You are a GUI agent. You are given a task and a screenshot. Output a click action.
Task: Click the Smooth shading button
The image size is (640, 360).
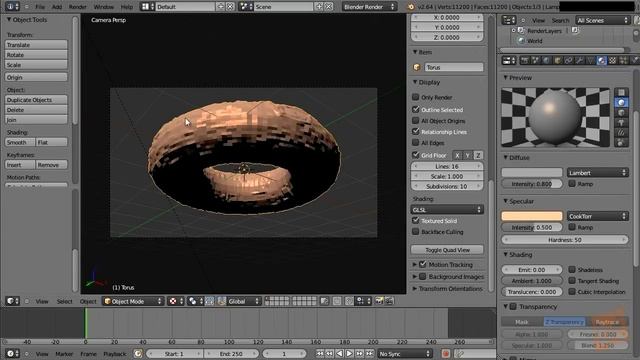coord(20,142)
